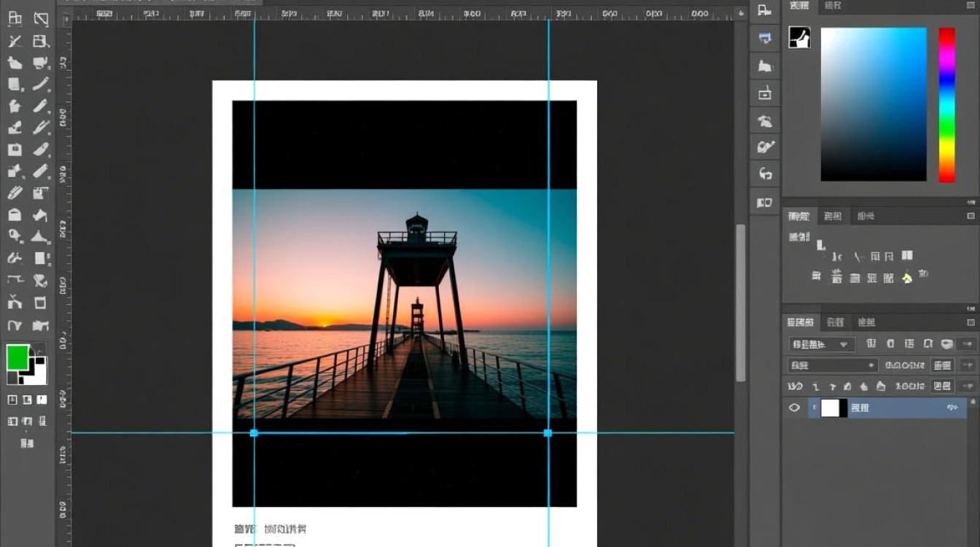Open the color panel's flyout menu
Viewport: 980px width, 547px height.
(x=971, y=6)
